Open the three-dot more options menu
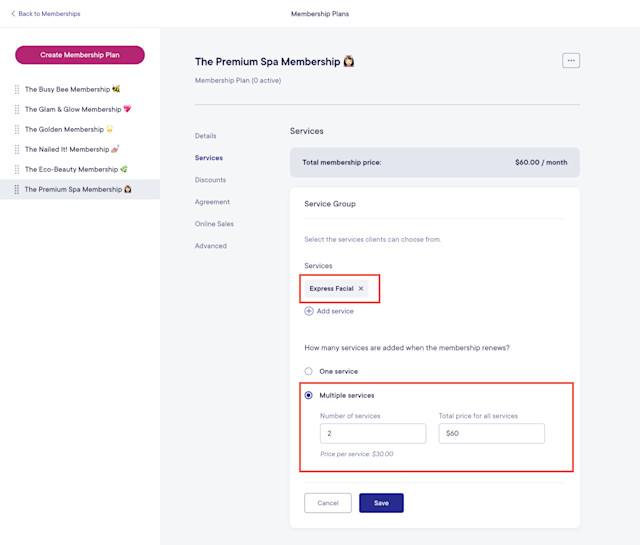640x545 pixels. point(571,60)
